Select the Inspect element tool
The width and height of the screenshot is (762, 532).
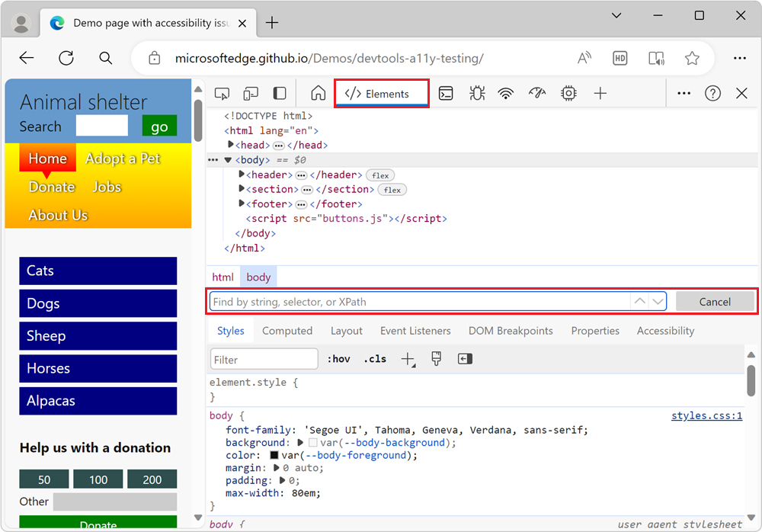coord(222,92)
